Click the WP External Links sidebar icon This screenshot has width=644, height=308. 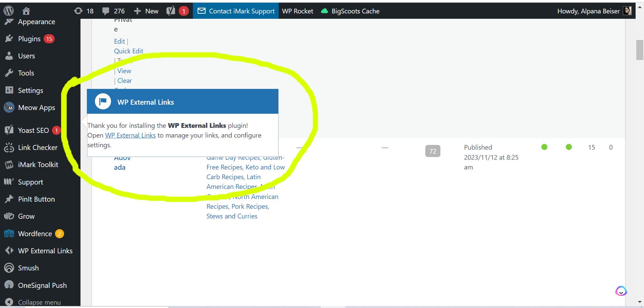(9, 251)
